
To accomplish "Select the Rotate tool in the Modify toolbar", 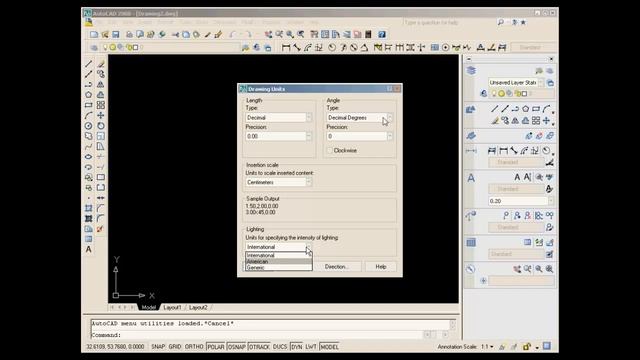I will [101, 126].
